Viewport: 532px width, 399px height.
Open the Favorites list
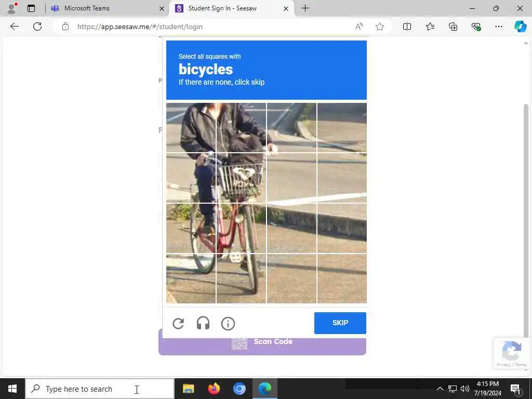tap(430, 26)
